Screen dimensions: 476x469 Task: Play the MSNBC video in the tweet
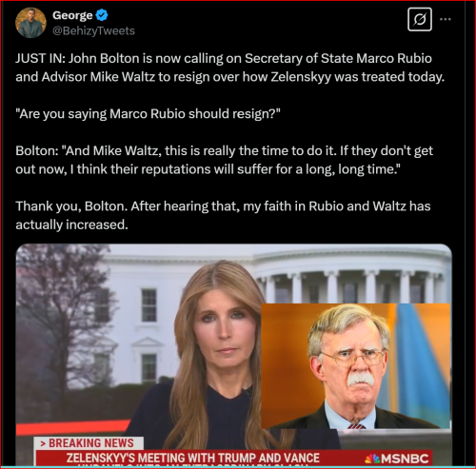[x=234, y=355]
